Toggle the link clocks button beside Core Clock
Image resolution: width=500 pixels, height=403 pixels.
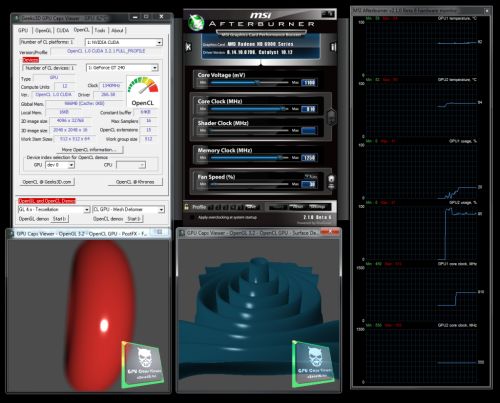(x=331, y=117)
